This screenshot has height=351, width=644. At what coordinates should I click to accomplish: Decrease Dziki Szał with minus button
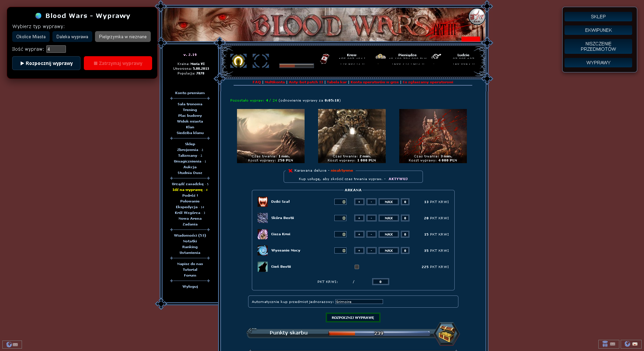pos(371,202)
